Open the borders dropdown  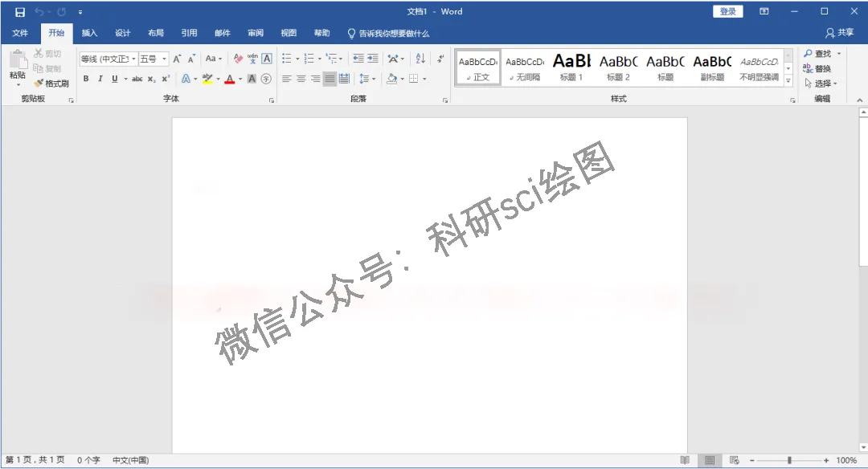coord(424,79)
